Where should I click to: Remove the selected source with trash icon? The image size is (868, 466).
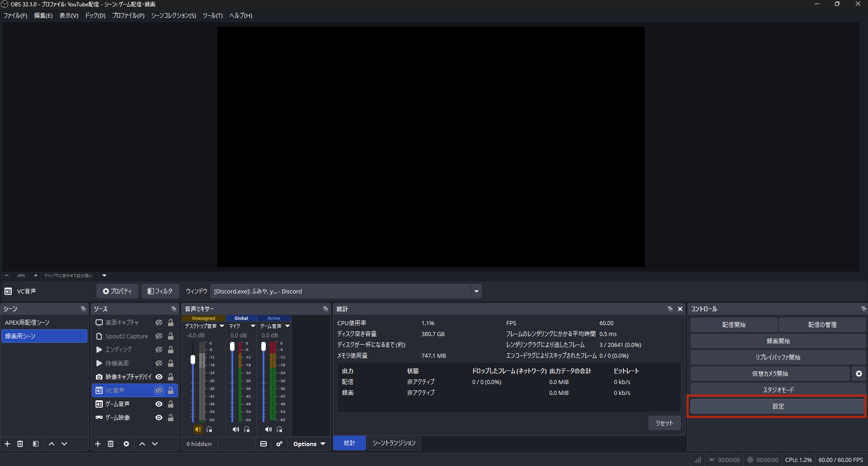click(x=110, y=444)
